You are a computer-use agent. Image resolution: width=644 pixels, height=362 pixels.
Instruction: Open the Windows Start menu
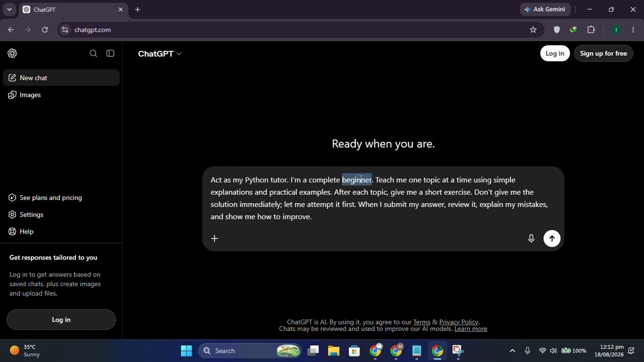pos(187,351)
